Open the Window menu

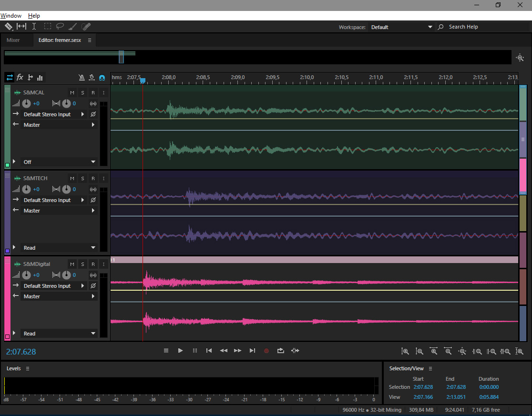click(11, 16)
